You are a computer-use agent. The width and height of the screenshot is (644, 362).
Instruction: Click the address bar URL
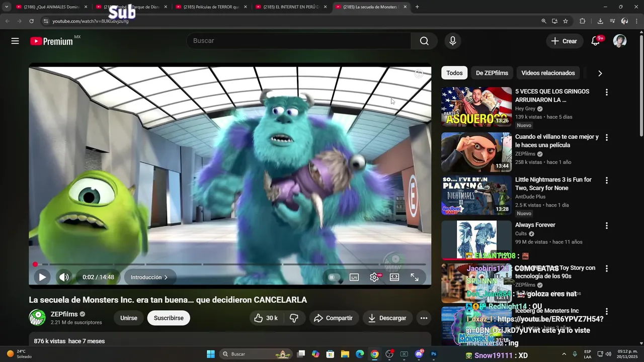91,21
